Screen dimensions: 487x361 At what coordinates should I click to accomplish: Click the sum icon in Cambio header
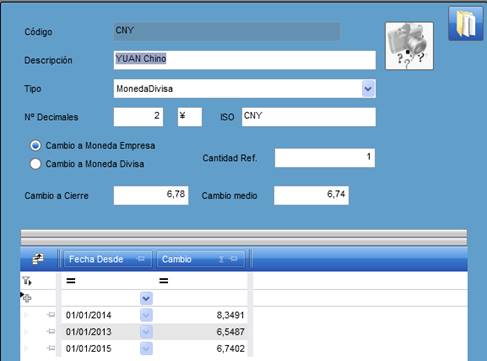[x=221, y=259]
